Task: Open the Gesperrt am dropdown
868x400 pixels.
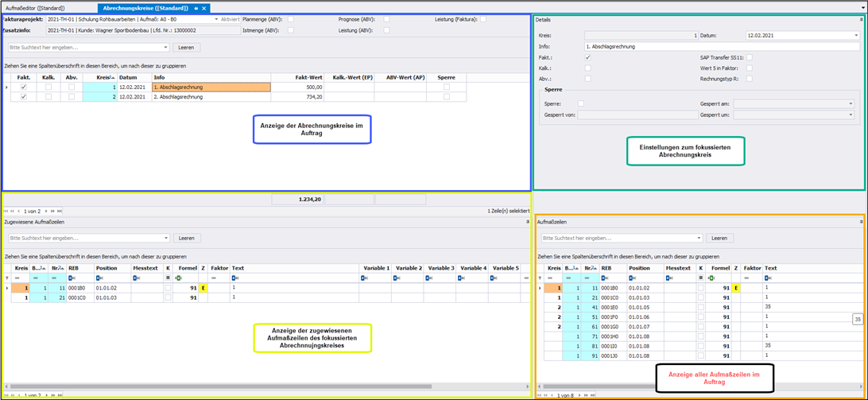Action: click(x=850, y=103)
